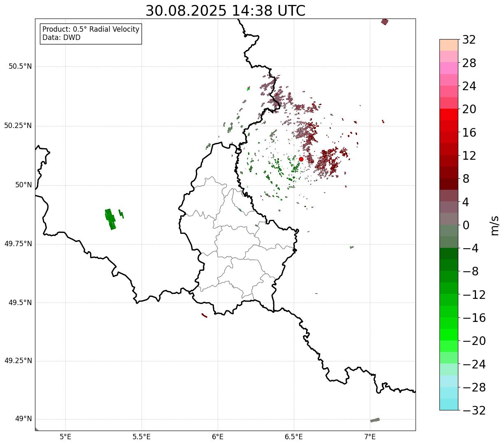This screenshot has height=445, width=504.
Task: Click the title text 30.08.2025 14:38 UTC
Action: click(x=225, y=11)
